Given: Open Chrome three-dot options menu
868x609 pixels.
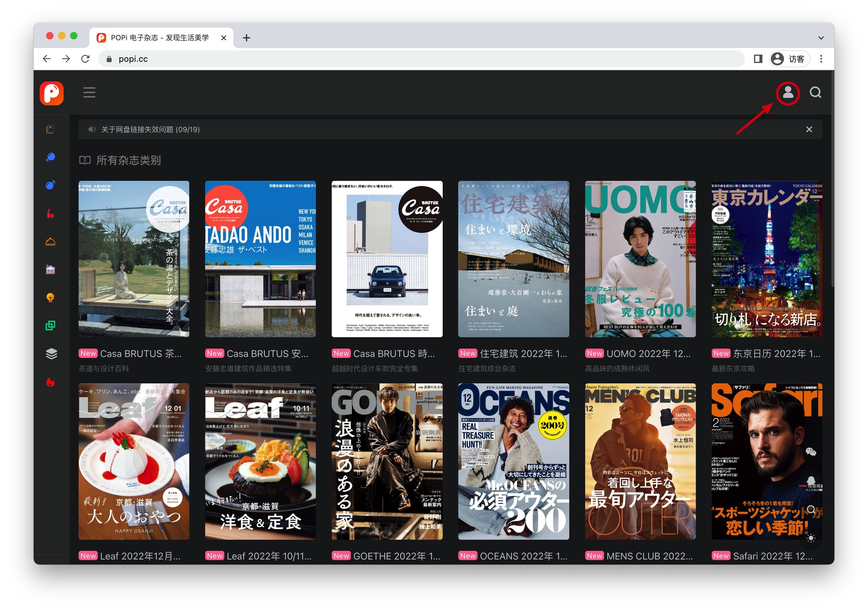Looking at the screenshot, I should [821, 59].
